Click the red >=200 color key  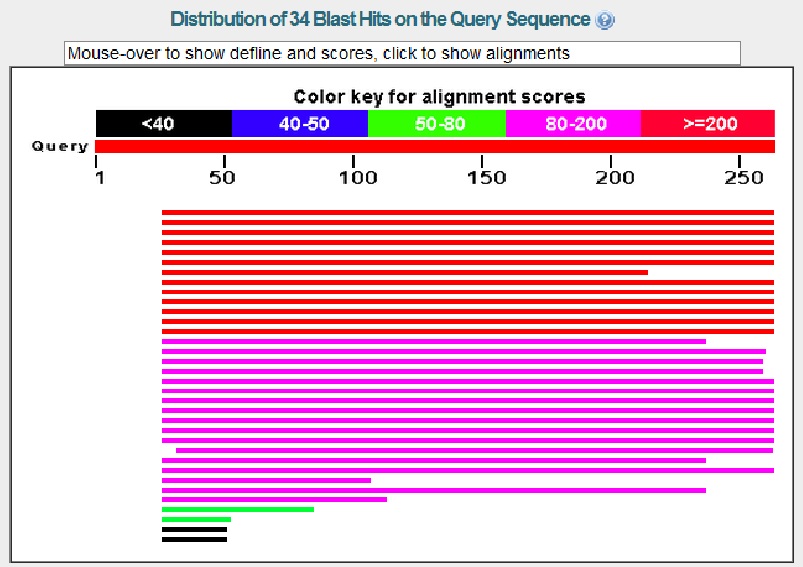707,124
